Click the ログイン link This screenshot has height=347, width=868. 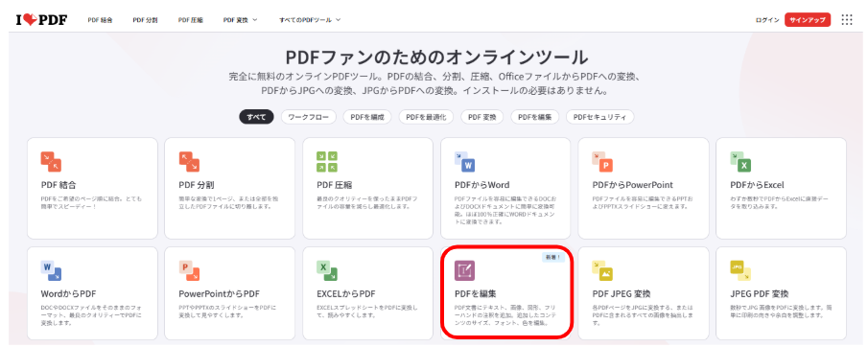767,20
